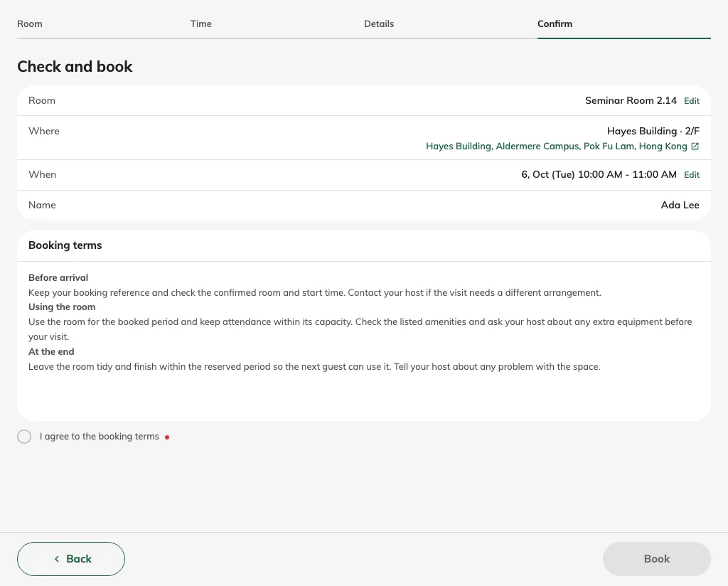Viewport: 728px width, 586px height.
Task: Click the 'Keep your booking reference' paragraph
Action: [315, 292]
